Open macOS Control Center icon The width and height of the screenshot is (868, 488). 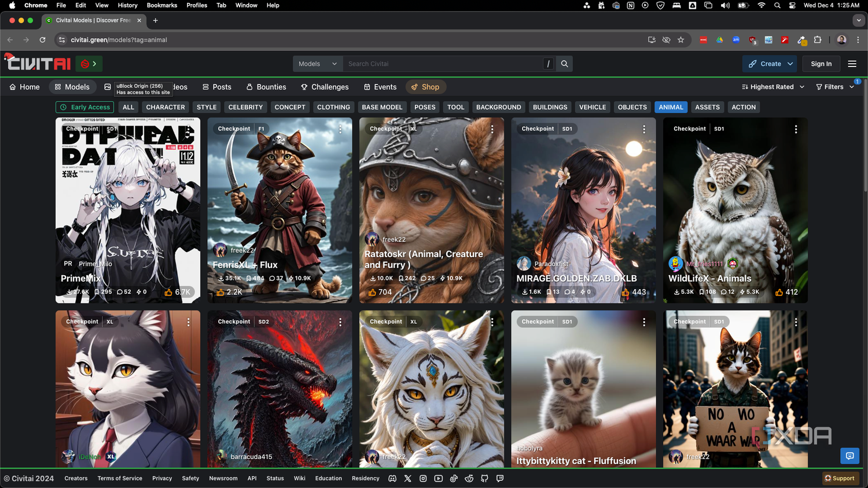(x=792, y=5)
